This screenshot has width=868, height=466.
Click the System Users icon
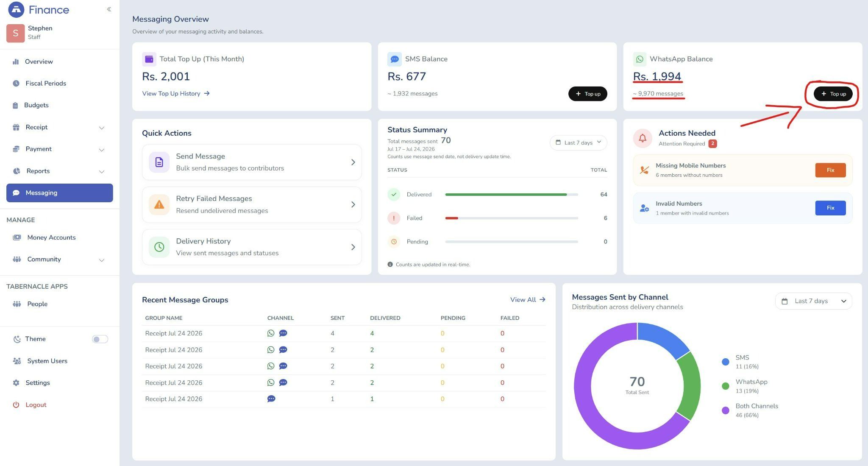coord(17,361)
